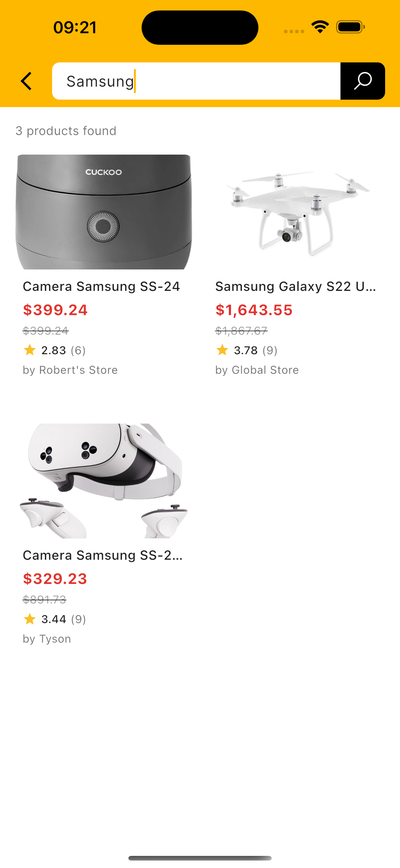Image resolution: width=400 pixels, height=868 pixels.
Task: Visit by Global Store seller
Action: 257,370
